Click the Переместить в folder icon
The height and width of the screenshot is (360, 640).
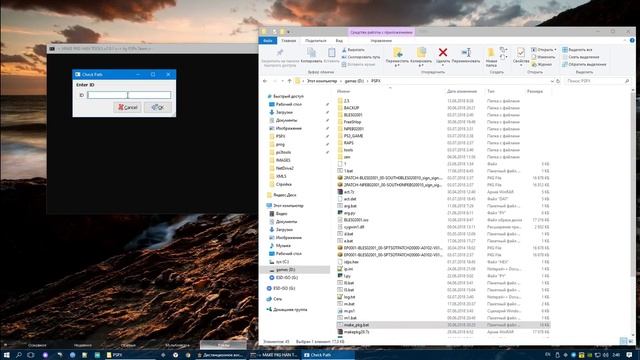(x=398, y=53)
